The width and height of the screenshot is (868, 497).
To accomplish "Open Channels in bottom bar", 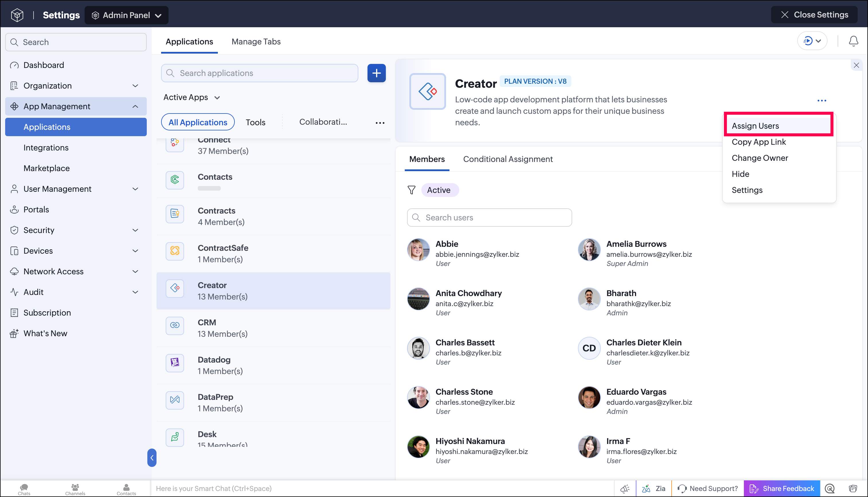I will [75, 489].
